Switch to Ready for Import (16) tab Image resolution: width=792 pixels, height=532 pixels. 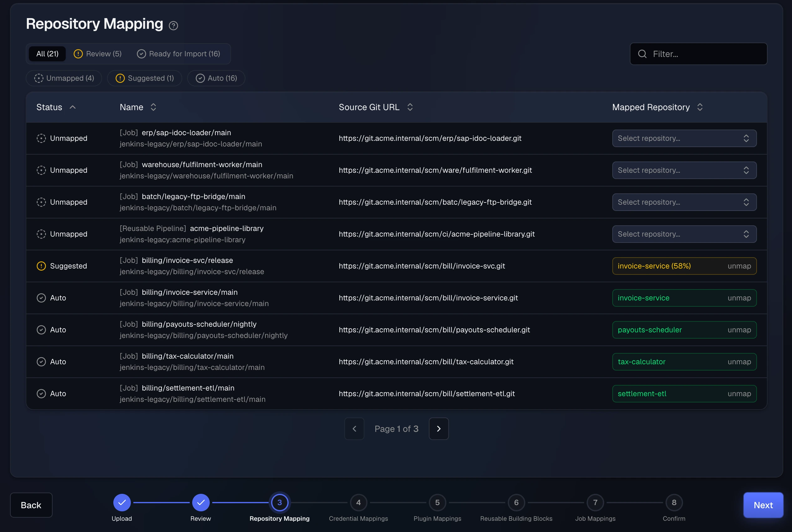pyautogui.click(x=178, y=54)
